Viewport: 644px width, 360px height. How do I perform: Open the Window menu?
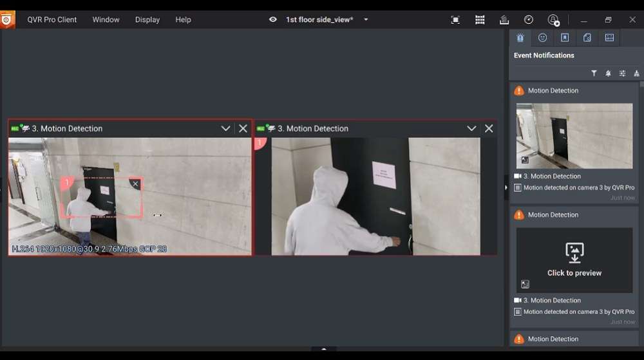(x=106, y=20)
